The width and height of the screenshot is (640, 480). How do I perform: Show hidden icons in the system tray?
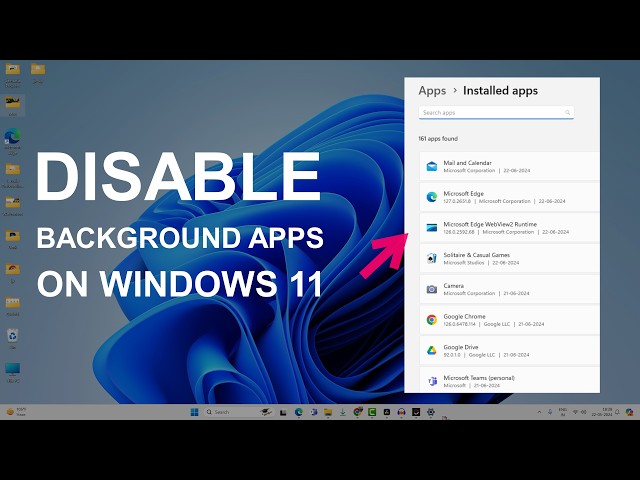(x=539, y=412)
